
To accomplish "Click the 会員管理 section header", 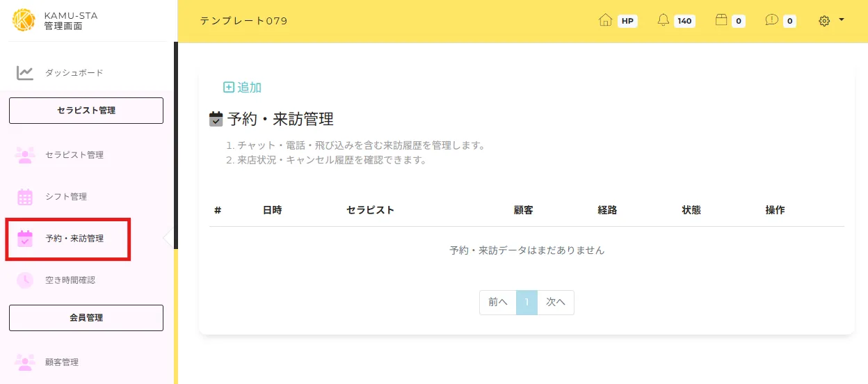I will click(x=86, y=318).
